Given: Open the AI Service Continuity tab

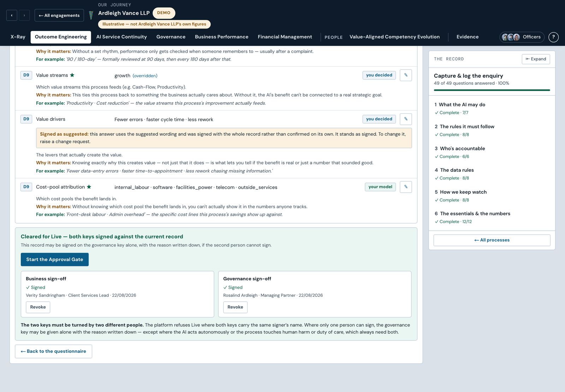Looking at the screenshot, I should [x=121, y=37].
